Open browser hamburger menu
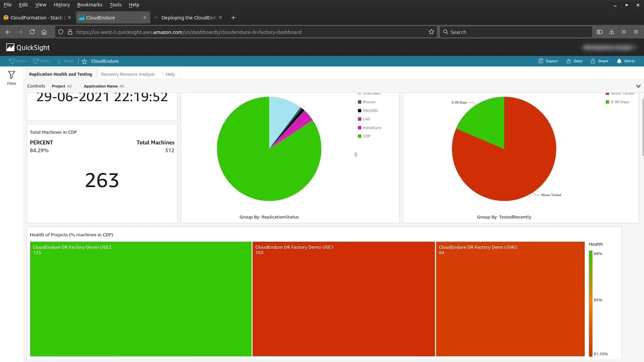644x362 pixels. (635, 32)
